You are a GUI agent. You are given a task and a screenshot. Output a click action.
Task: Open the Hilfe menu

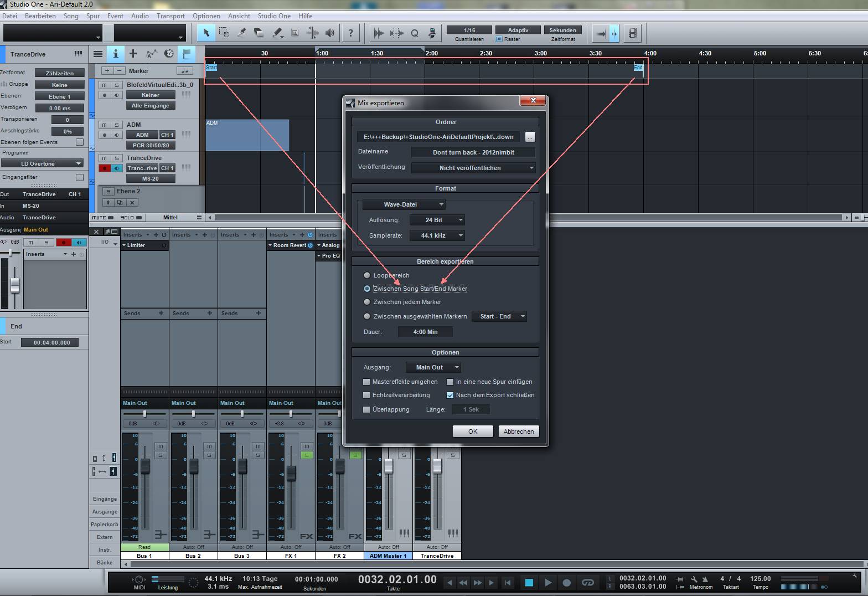coord(305,16)
